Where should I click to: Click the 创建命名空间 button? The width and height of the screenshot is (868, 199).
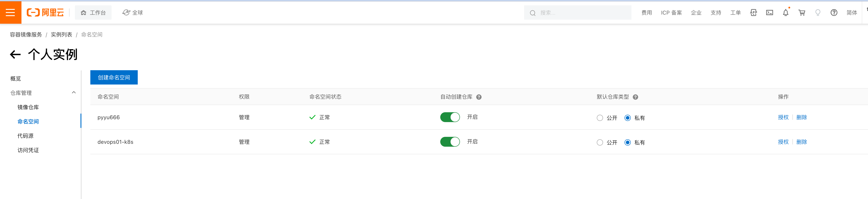tap(114, 77)
